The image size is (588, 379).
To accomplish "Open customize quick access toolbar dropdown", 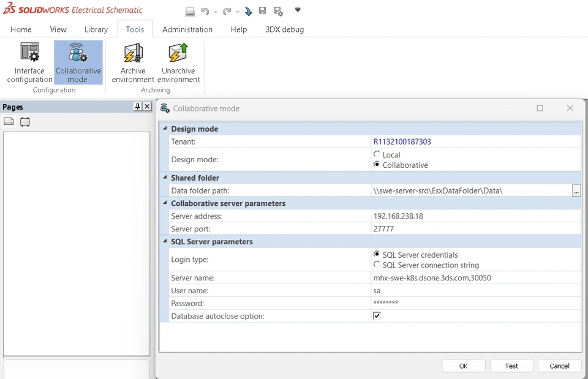I will coord(298,10).
